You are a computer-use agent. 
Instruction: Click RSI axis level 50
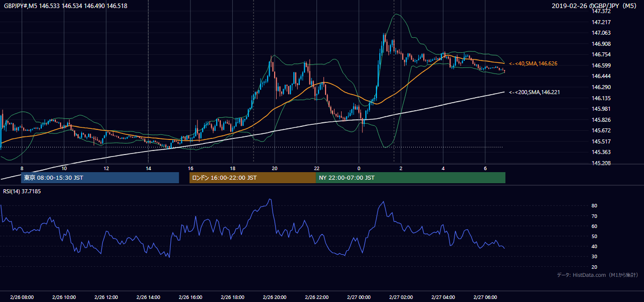pos(595,236)
